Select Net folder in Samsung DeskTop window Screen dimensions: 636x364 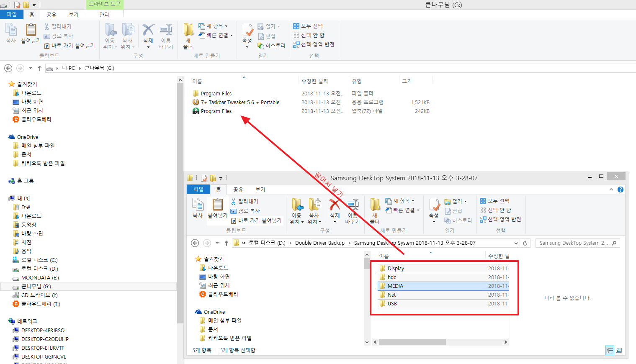(444, 295)
